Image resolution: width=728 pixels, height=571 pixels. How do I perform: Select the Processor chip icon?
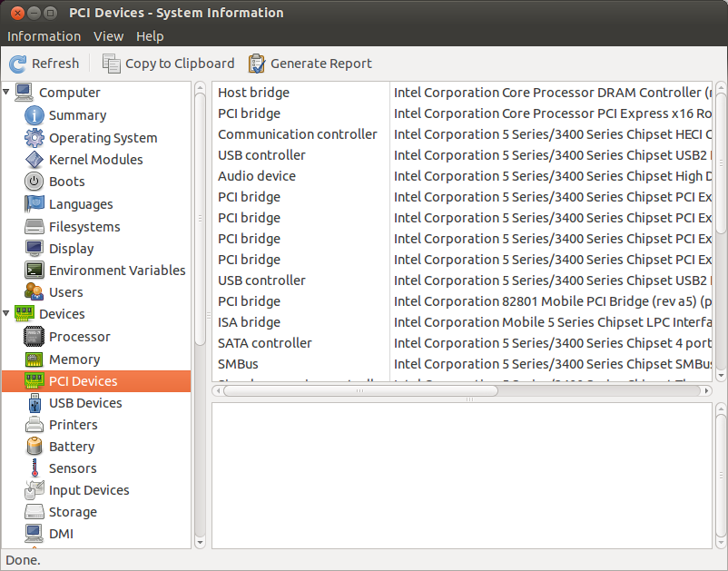coord(34,337)
